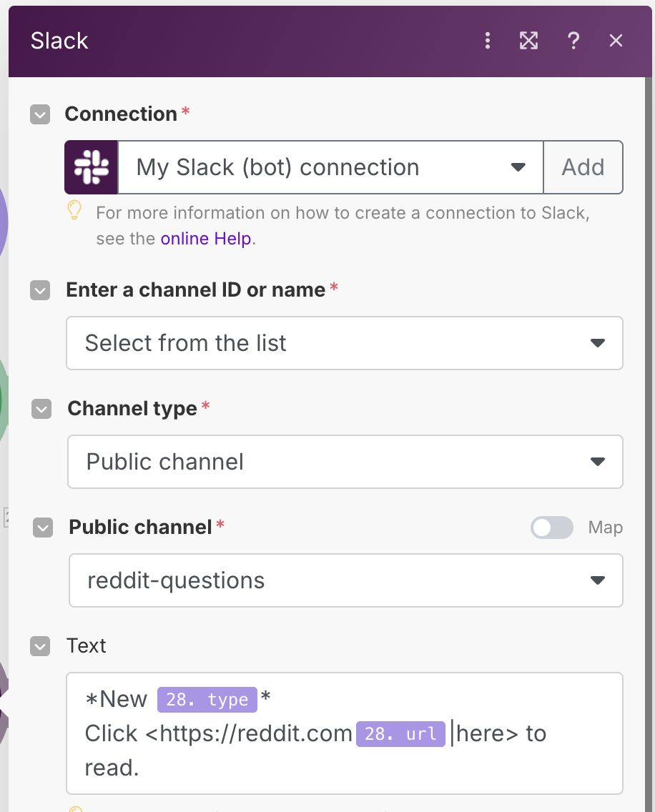
Task: Collapse the Public channel section chevron
Action: coord(40,528)
